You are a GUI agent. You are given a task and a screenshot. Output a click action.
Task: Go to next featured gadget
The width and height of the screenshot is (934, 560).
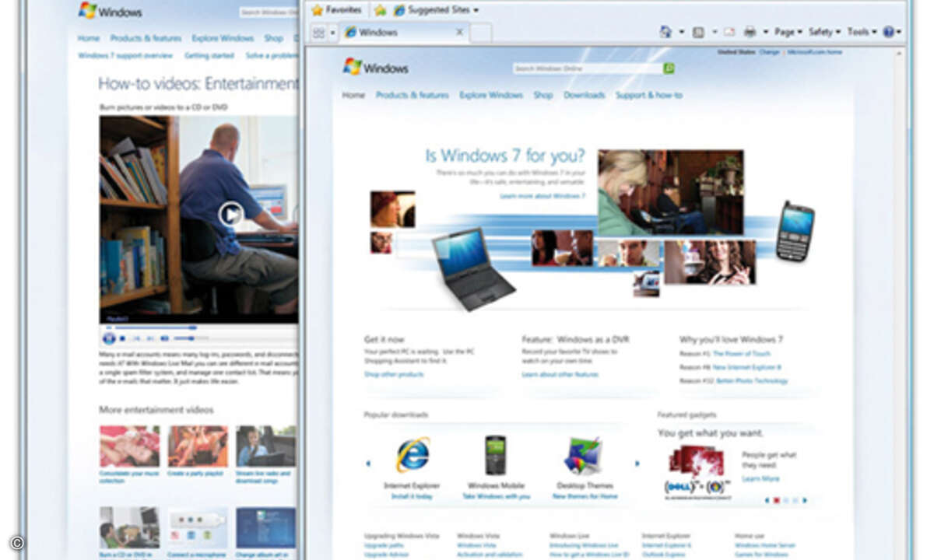tap(805, 500)
